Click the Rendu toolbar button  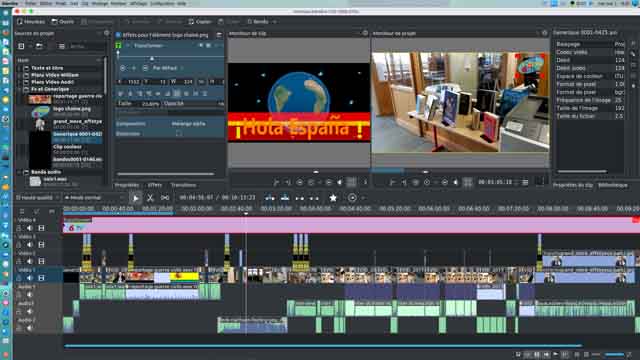(258, 22)
